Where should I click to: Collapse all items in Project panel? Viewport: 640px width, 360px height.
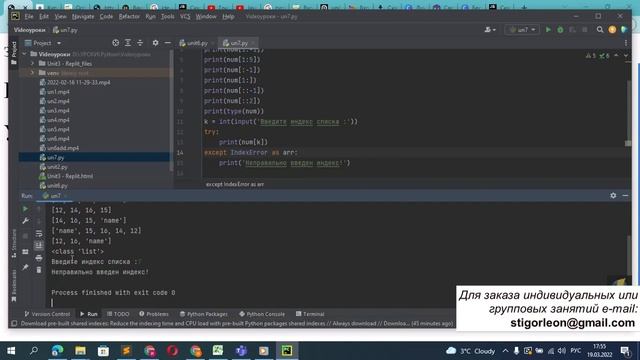[140, 43]
